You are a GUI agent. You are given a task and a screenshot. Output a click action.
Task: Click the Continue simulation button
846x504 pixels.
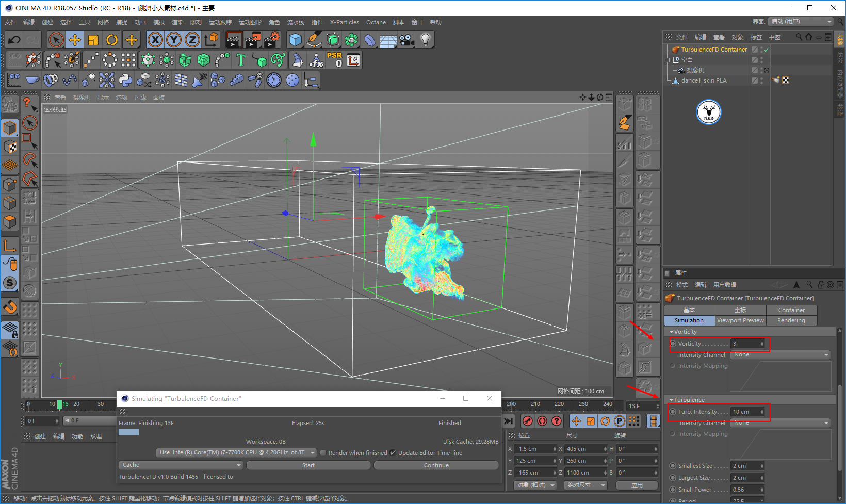[436, 465]
